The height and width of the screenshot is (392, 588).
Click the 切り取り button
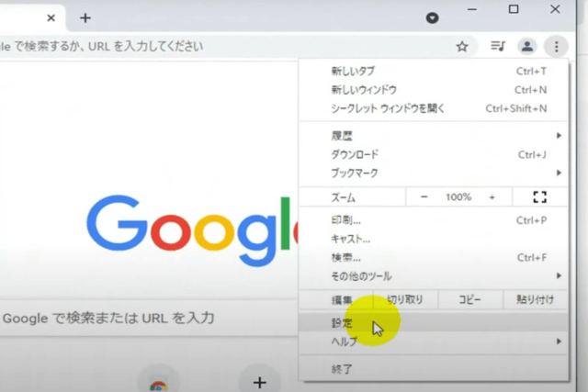coord(405,299)
